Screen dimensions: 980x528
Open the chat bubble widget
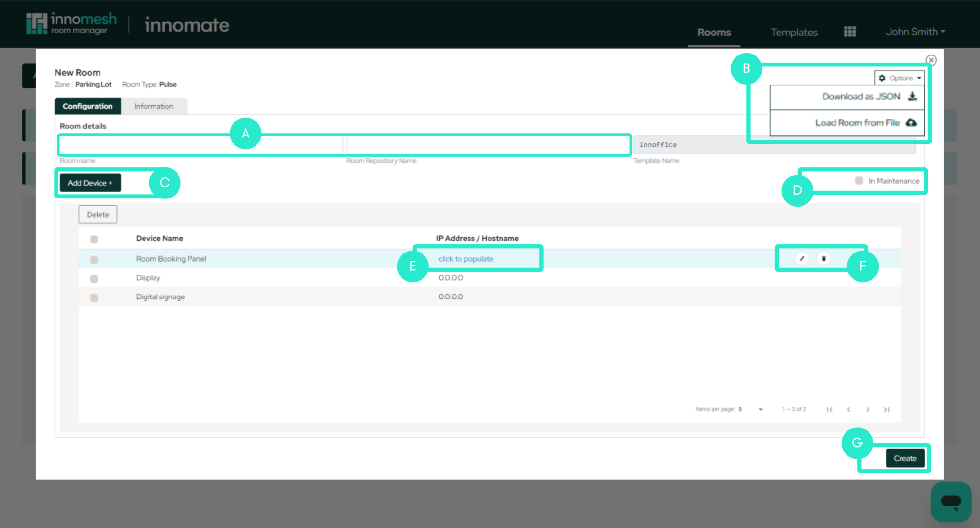point(951,502)
